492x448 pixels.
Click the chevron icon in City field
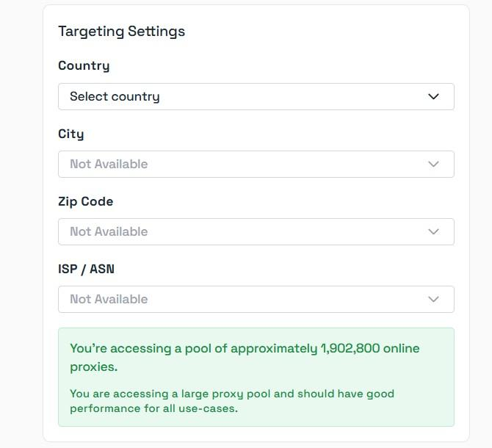tap(433, 164)
